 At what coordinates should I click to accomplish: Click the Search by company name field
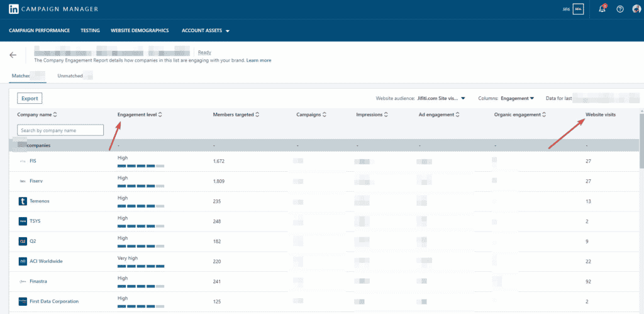tap(60, 130)
